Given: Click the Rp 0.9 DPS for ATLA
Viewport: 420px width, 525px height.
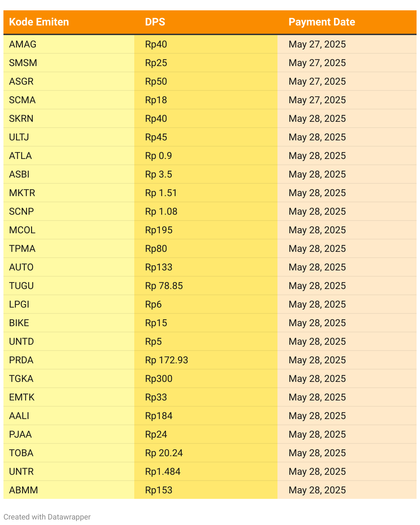Looking at the screenshot, I should [158, 156].
